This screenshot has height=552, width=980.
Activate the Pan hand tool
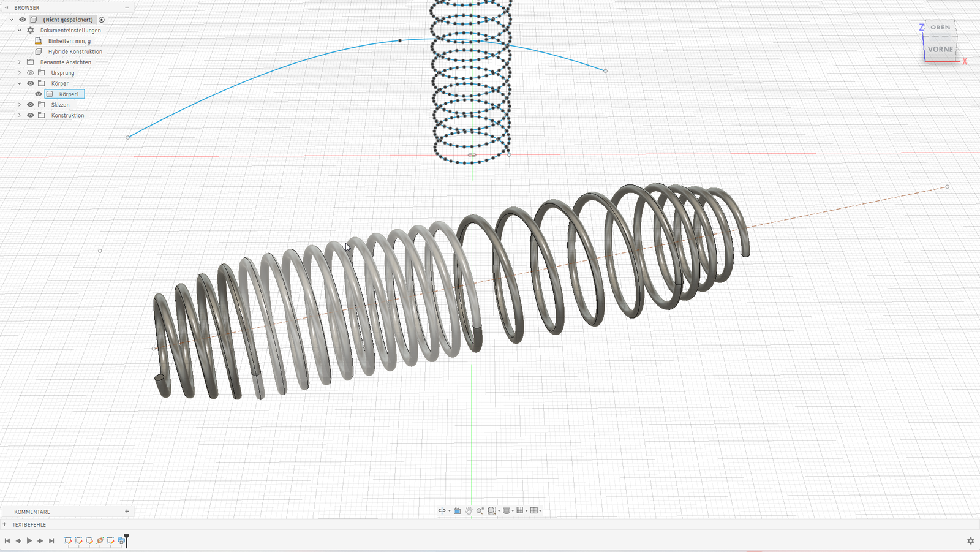click(x=469, y=510)
